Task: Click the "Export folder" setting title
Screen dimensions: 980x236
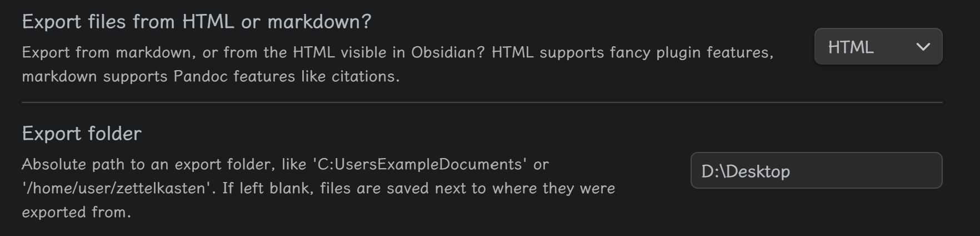Action: [x=82, y=134]
